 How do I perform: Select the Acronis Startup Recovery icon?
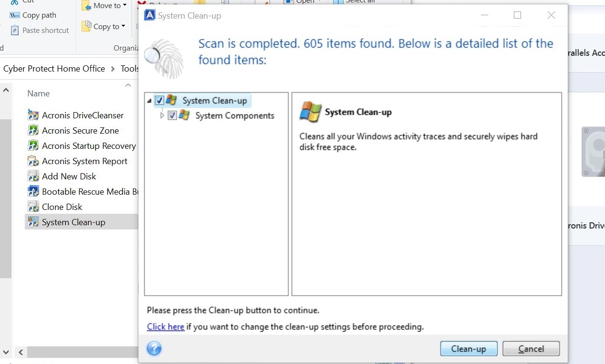[33, 146]
